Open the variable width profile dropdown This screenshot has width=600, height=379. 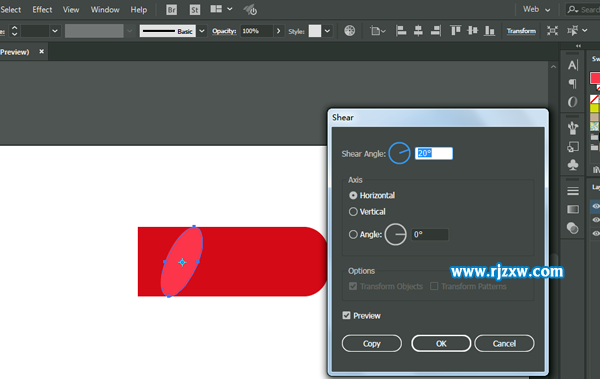click(x=130, y=31)
